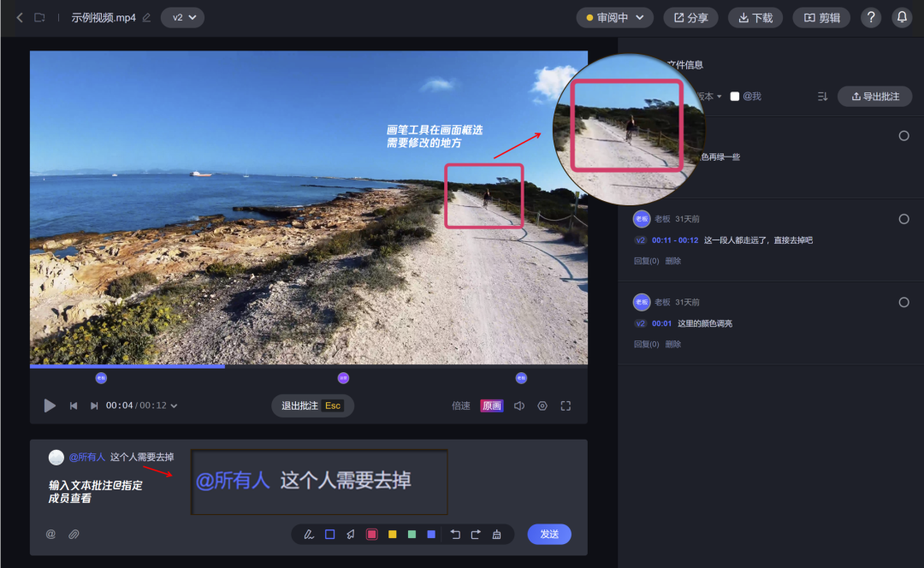Expand the 审阅中 status dropdown
Screen dimensions: 924x568
pyautogui.click(x=614, y=17)
